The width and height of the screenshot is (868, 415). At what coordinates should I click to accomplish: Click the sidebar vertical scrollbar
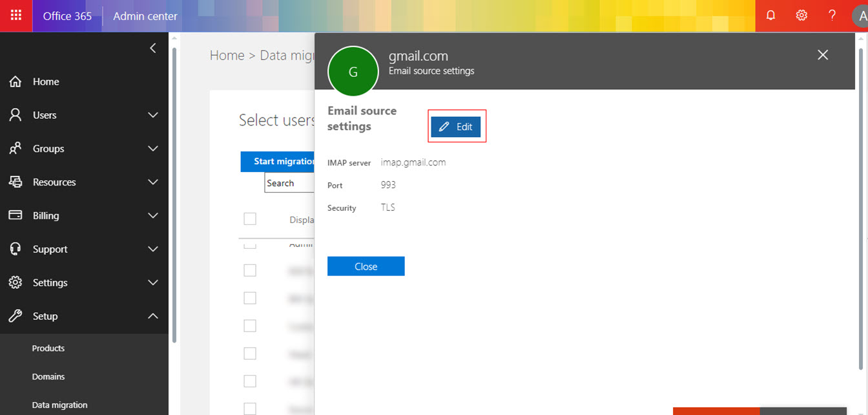(174, 194)
